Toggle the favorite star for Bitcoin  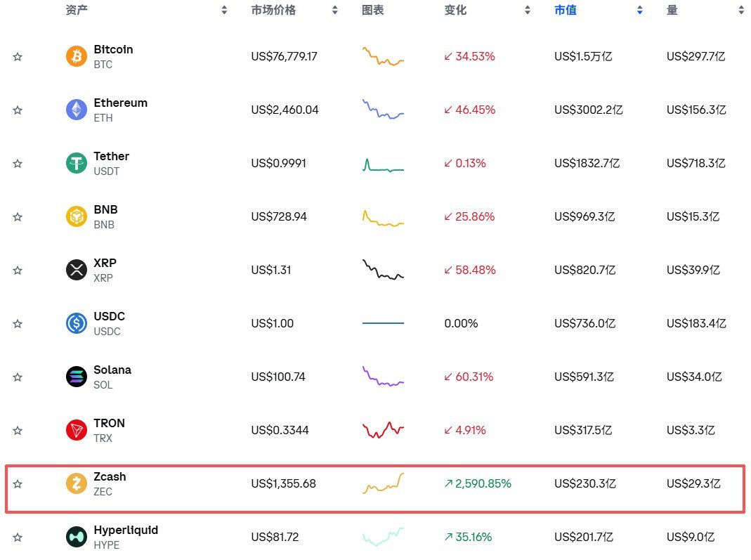point(18,56)
